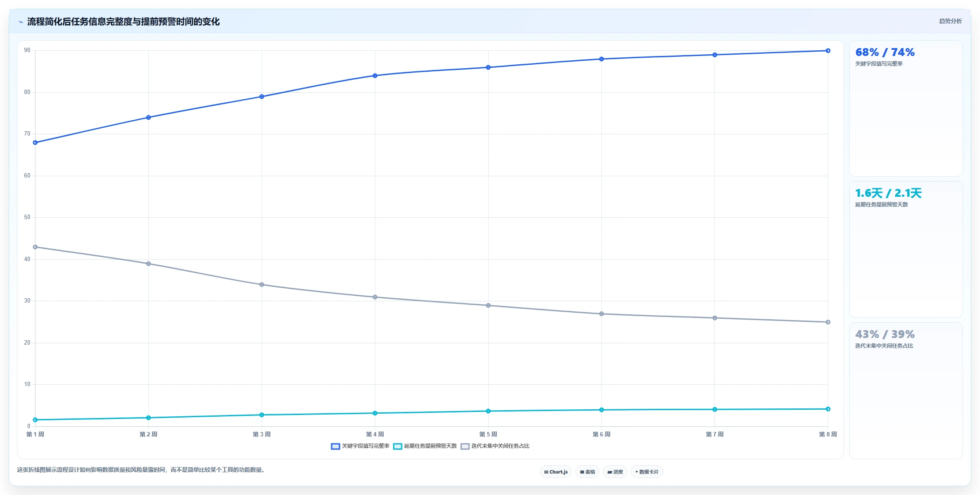The width and height of the screenshot is (980, 495).
Task: Click the 数据卡片 chip
Action: (647, 472)
